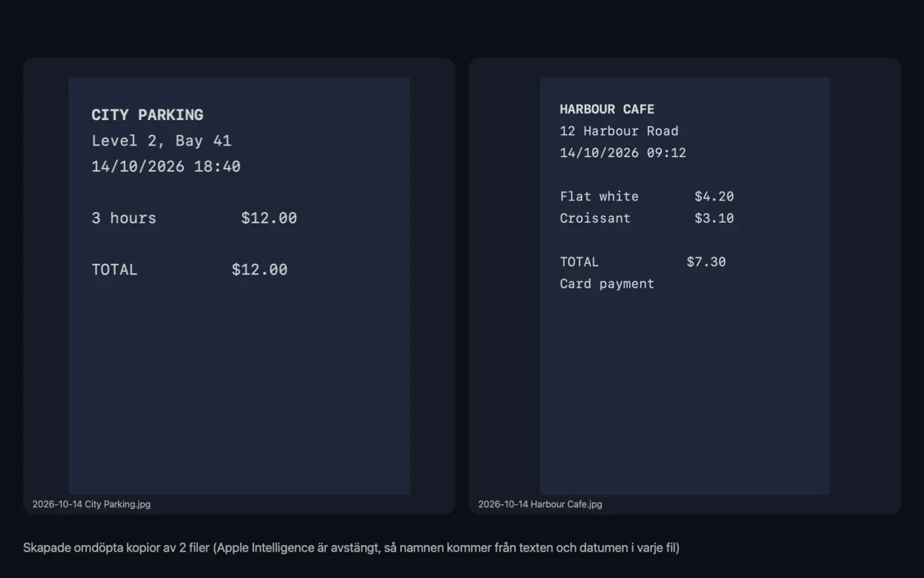Select the 2026-10-14 City Parking.jpg filename

pos(91,504)
